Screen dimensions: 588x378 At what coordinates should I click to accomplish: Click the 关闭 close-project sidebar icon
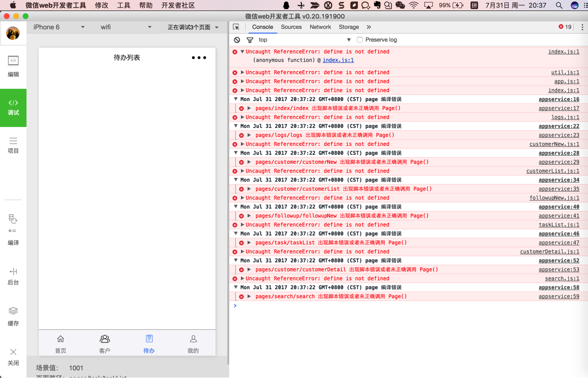coord(13,355)
